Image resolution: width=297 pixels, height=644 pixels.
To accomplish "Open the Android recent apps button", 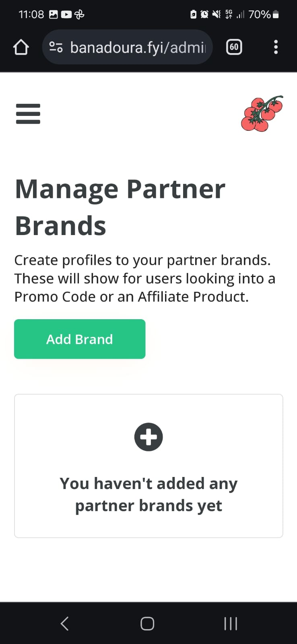I will (x=231, y=623).
